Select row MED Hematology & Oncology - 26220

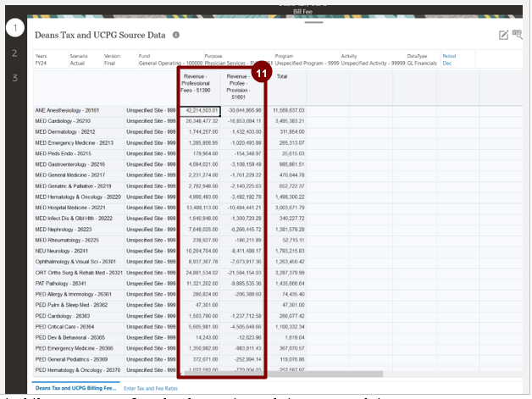78,197
